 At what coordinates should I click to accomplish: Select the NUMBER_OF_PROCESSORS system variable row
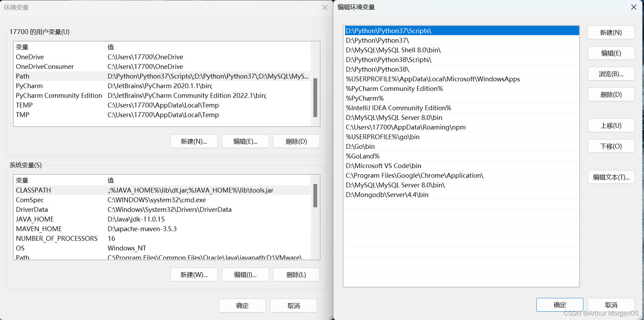click(162, 238)
